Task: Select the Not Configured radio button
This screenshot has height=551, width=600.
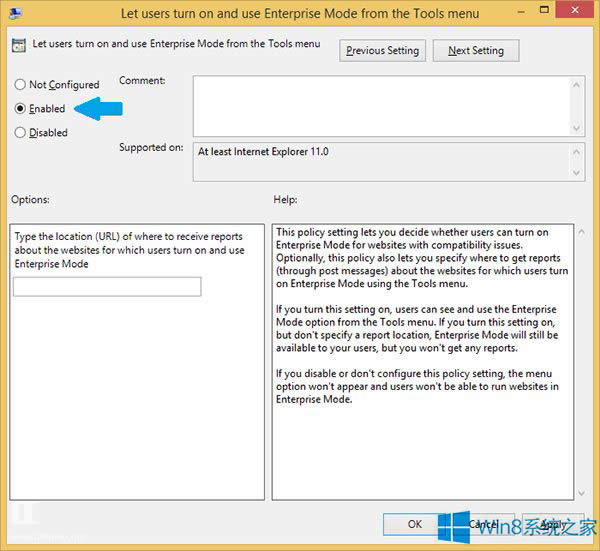Action: (x=20, y=85)
